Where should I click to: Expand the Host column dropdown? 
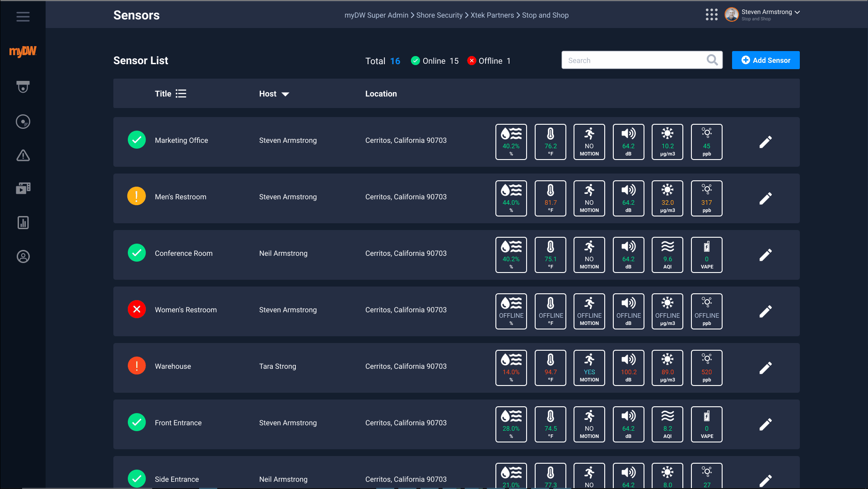point(285,94)
